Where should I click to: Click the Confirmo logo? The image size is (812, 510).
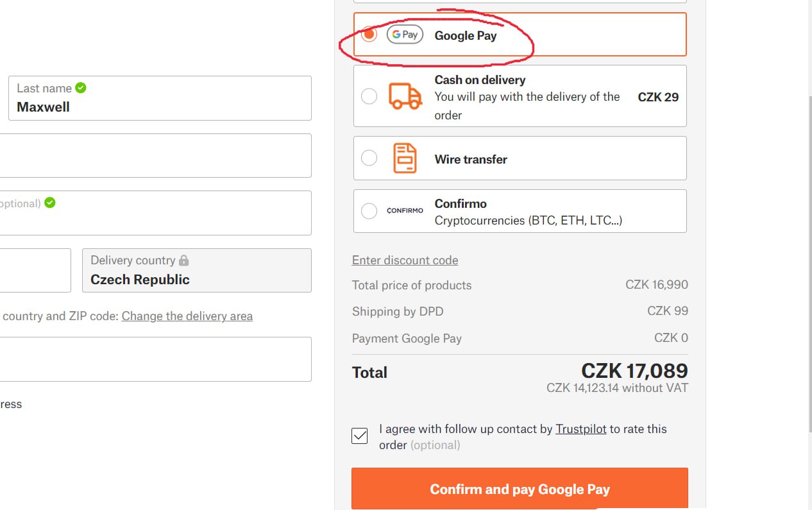click(405, 210)
